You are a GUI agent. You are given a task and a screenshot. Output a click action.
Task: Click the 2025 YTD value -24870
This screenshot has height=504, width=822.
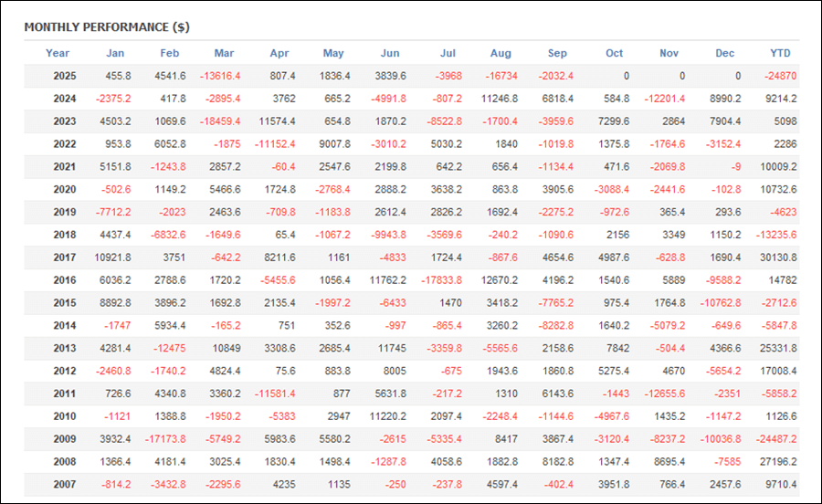779,77
